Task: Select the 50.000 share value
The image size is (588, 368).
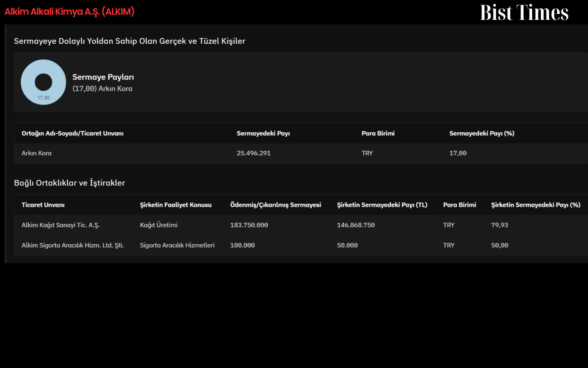Action: click(347, 245)
